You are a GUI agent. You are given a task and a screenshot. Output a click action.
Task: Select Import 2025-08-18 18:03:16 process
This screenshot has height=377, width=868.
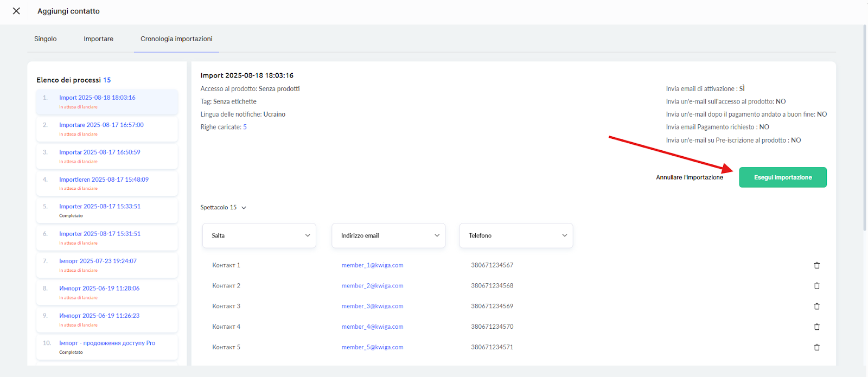(x=97, y=98)
